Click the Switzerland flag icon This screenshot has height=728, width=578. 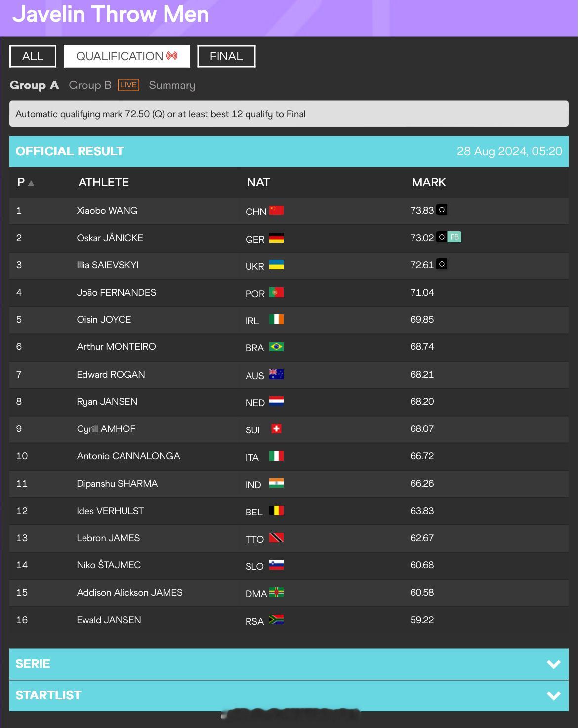[x=276, y=428]
